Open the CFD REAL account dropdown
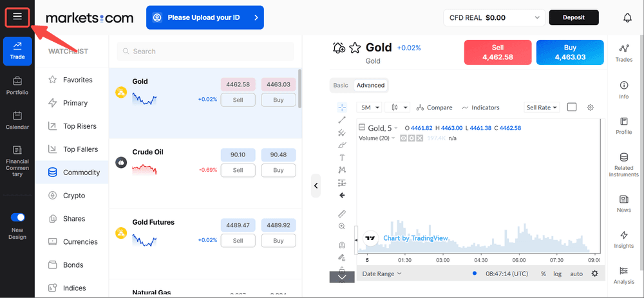 point(494,17)
